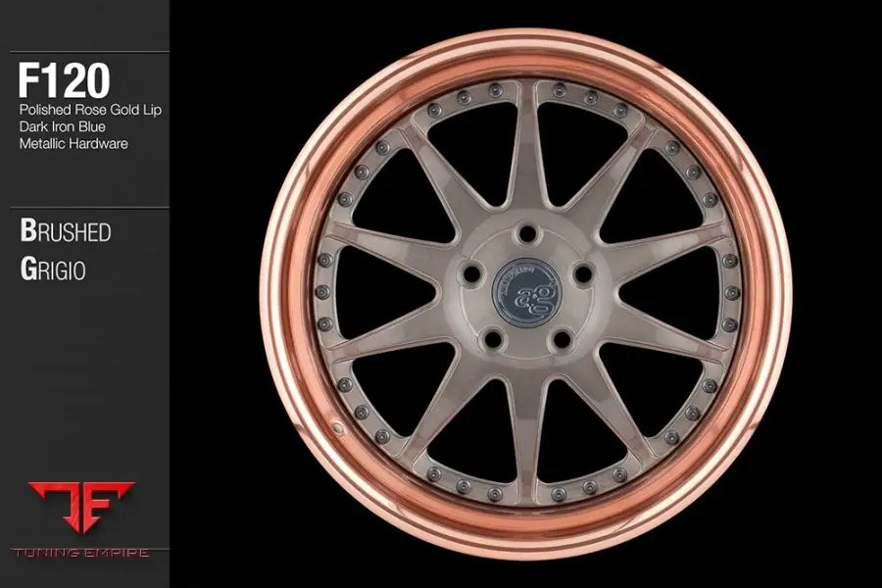Click the lower-left lug hole on the hub
The height and width of the screenshot is (588, 882).
(x=493, y=338)
